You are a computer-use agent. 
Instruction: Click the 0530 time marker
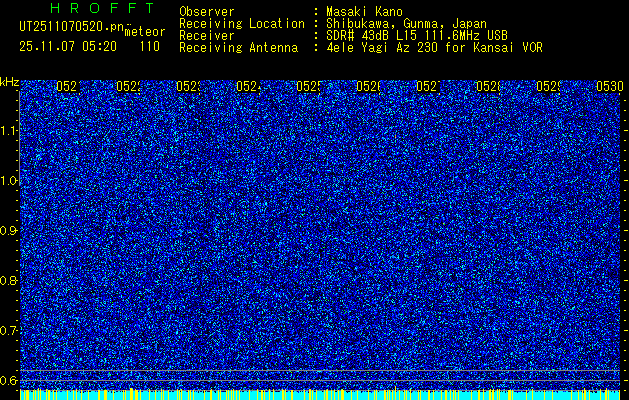pos(610,86)
